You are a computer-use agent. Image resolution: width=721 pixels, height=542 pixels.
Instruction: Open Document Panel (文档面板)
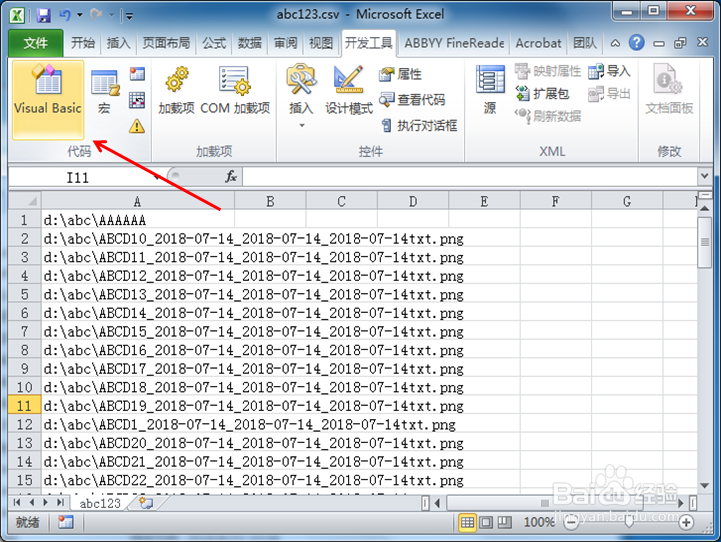click(x=669, y=90)
